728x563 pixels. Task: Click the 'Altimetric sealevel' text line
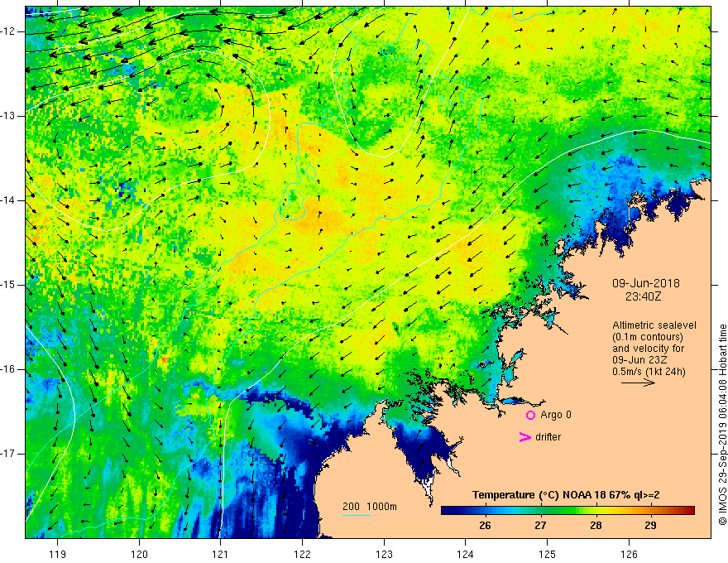click(x=654, y=325)
